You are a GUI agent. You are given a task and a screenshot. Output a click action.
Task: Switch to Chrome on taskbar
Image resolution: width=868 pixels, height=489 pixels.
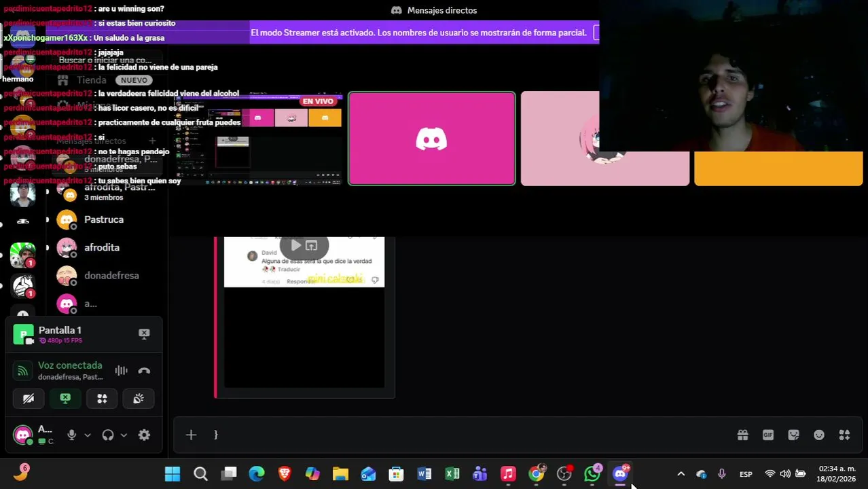tap(536, 474)
